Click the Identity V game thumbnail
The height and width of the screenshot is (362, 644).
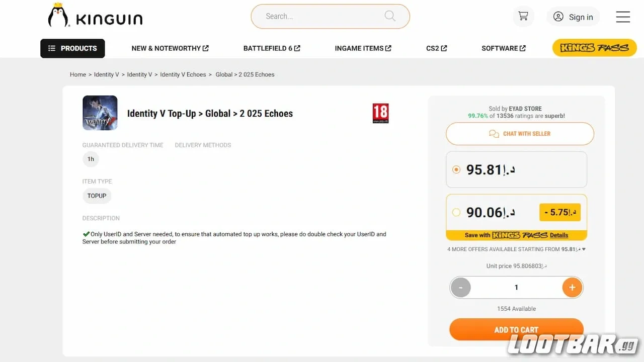[x=100, y=113]
